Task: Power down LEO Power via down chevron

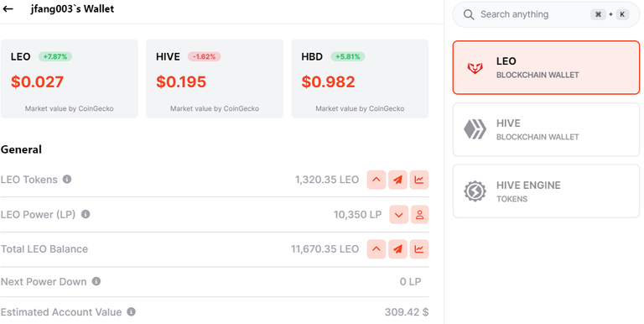Action: (399, 215)
